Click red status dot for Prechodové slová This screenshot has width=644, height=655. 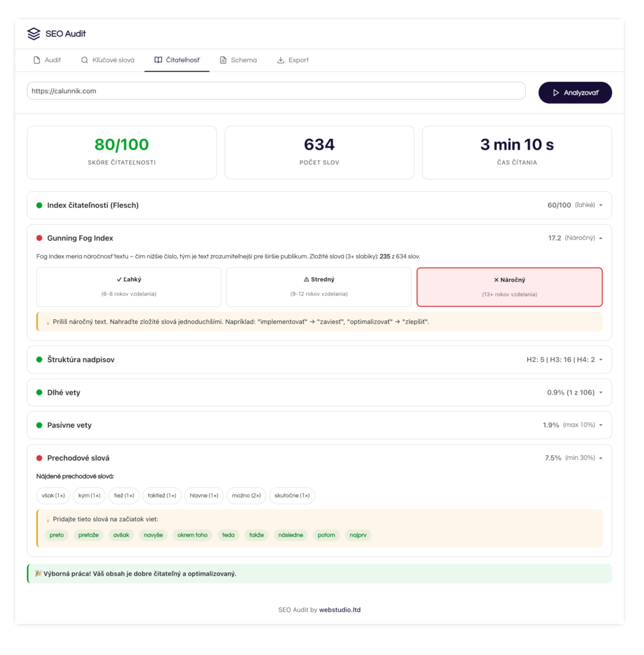[39, 458]
